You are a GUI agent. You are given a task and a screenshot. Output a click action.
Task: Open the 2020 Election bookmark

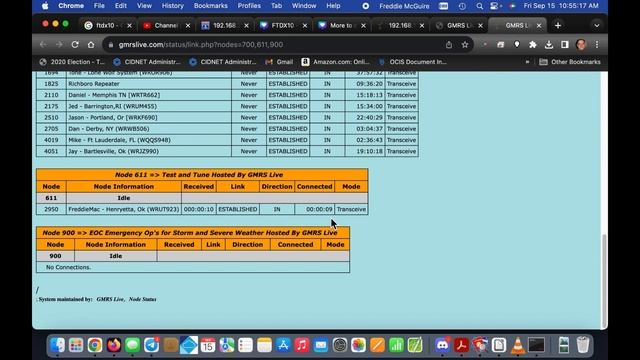(x=72, y=62)
